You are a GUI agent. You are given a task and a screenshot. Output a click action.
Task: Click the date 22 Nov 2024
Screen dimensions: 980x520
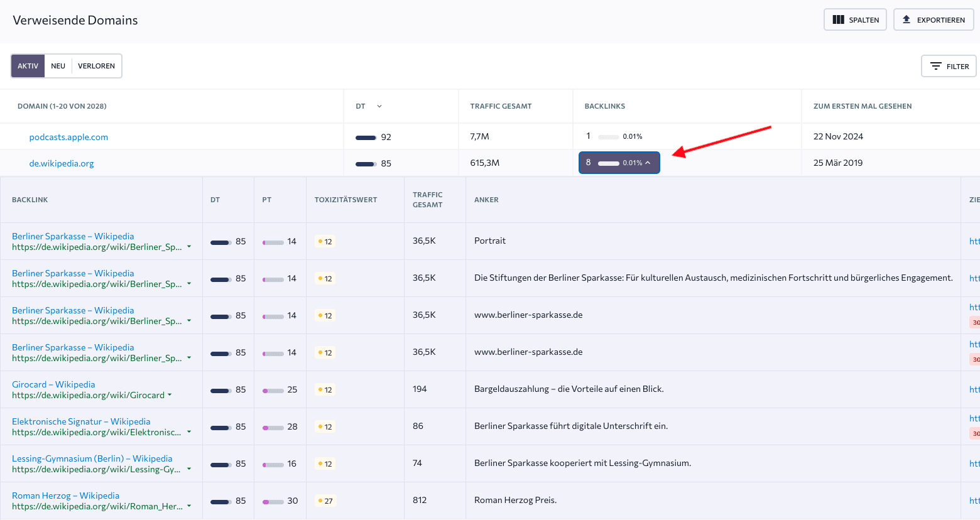pyautogui.click(x=838, y=136)
